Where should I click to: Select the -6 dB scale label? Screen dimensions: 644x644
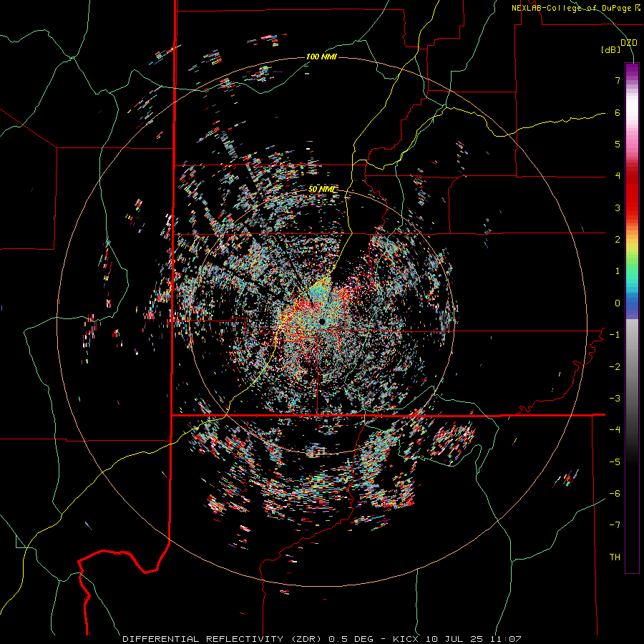[615, 494]
